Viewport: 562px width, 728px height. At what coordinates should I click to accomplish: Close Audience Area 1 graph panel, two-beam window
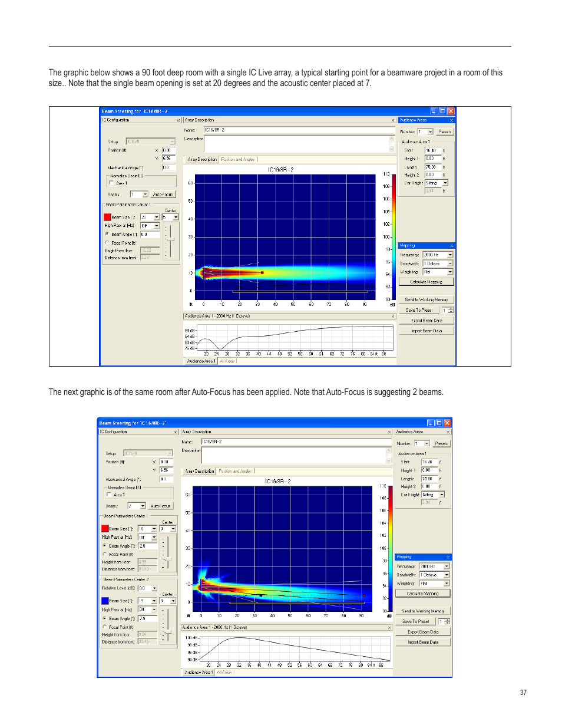[x=389, y=628]
